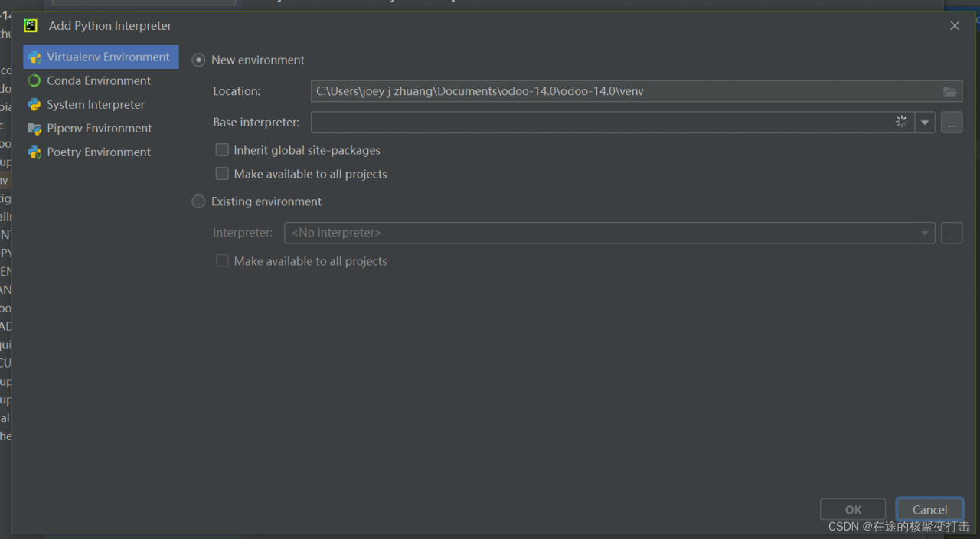The width and height of the screenshot is (980, 539).
Task: Select Pipenv Environment in sidebar
Action: click(x=100, y=128)
